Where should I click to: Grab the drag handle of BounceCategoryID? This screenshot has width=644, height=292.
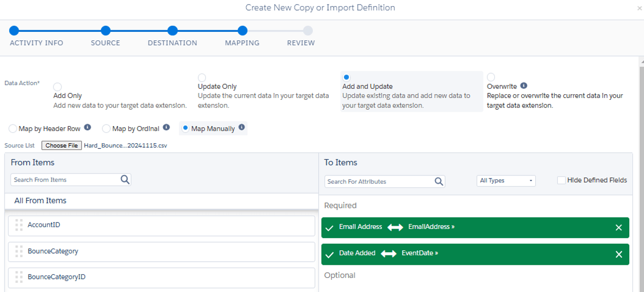click(x=19, y=277)
